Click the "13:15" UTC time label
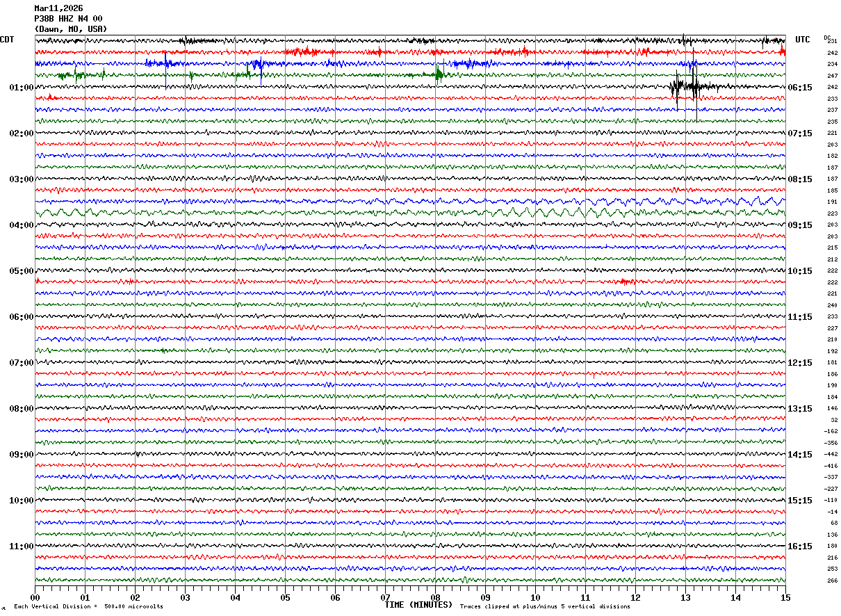The image size is (841, 616). 800,409
